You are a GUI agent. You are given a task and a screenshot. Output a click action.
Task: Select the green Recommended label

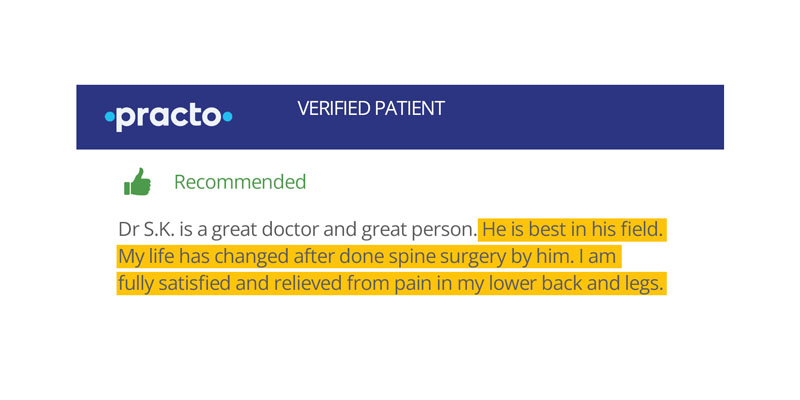240,182
